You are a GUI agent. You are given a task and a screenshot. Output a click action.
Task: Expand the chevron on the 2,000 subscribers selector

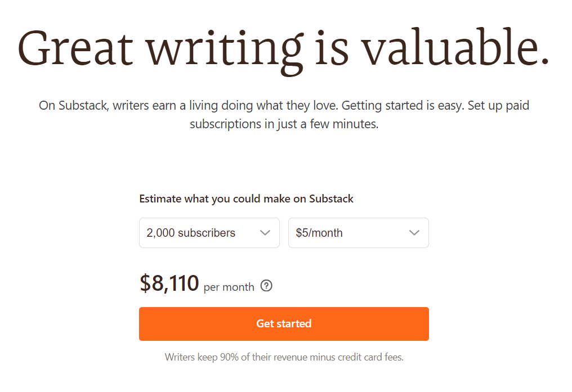[x=265, y=232]
